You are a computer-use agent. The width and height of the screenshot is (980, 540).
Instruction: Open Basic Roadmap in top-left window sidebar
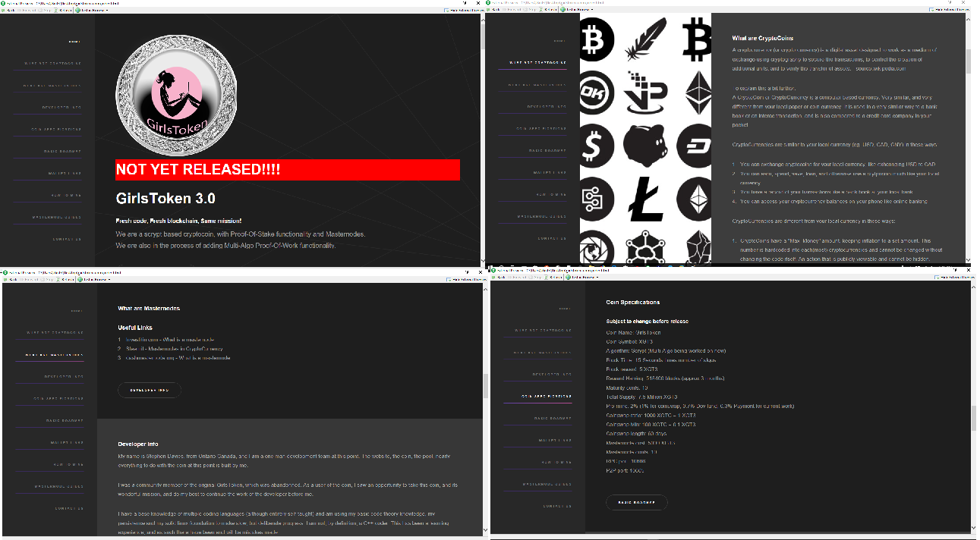point(61,151)
